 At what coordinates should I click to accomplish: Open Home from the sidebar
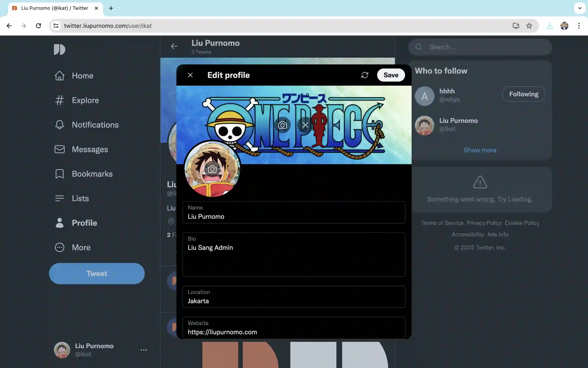(74, 76)
